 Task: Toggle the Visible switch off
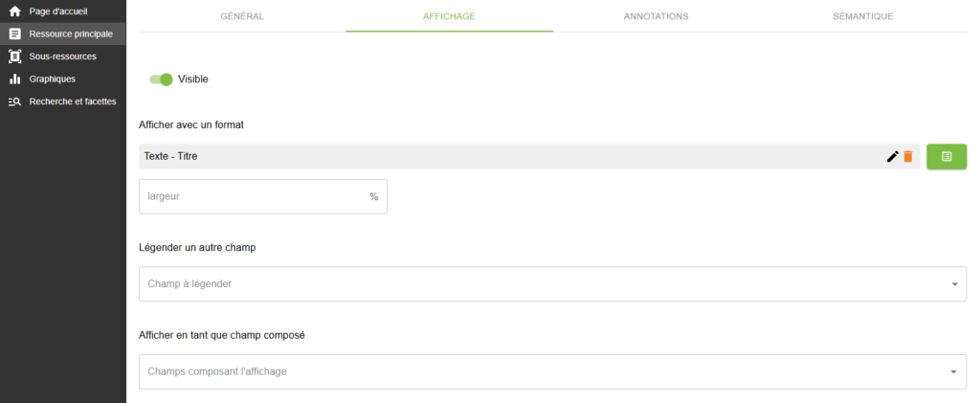(161, 79)
